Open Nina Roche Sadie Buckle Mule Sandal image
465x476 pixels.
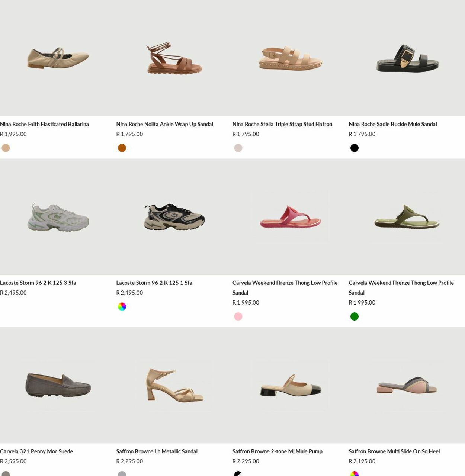[407, 58]
